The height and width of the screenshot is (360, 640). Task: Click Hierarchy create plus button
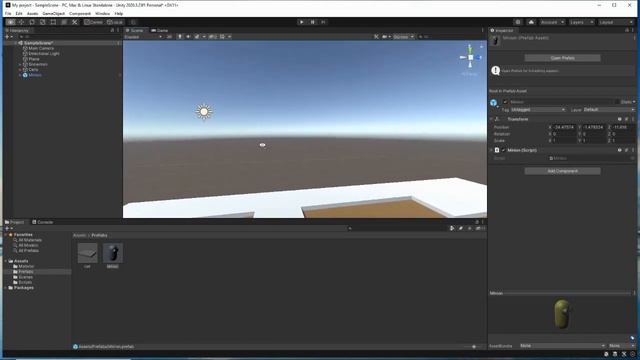[7, 37]
